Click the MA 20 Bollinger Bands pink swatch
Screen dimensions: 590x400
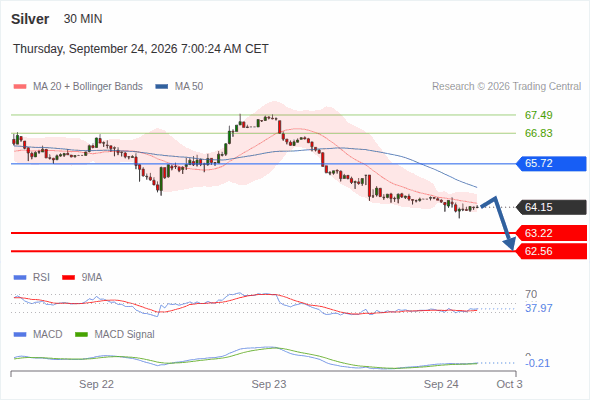pyautogui.click(x=20, y=87)
